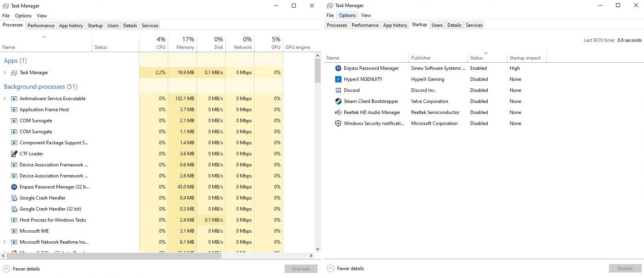Open the View menu in left window

(42, 16)
